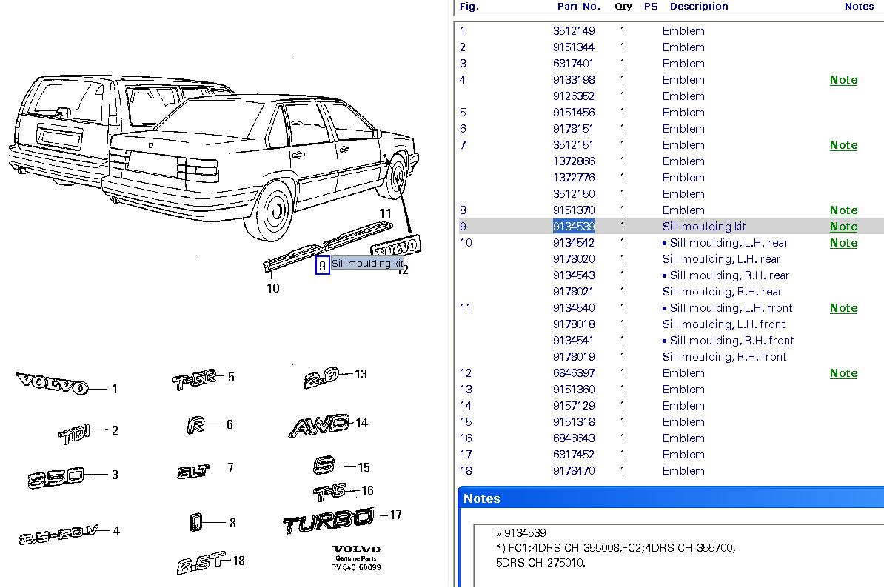
Task: Select part number 9134543
Action: (x=573, y=275)
